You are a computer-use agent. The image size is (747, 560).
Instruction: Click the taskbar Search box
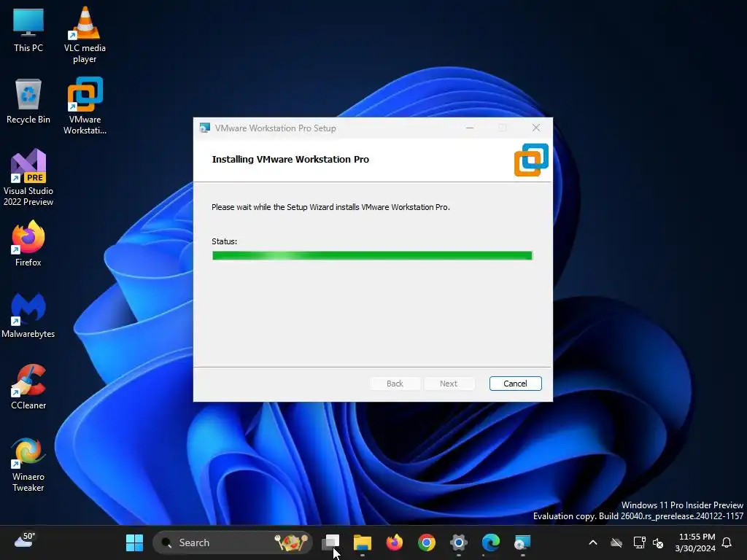coord(232,542)
